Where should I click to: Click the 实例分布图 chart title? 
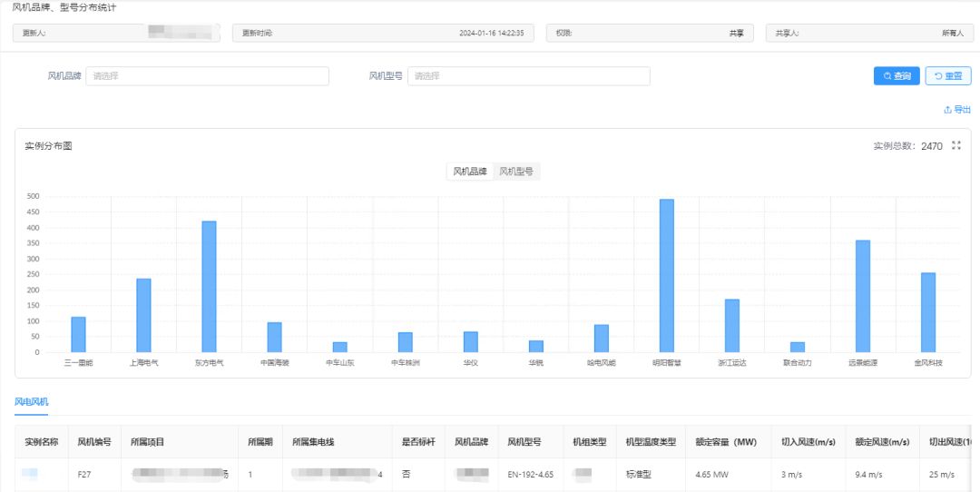pyautogui.click(x=49, y=145)
